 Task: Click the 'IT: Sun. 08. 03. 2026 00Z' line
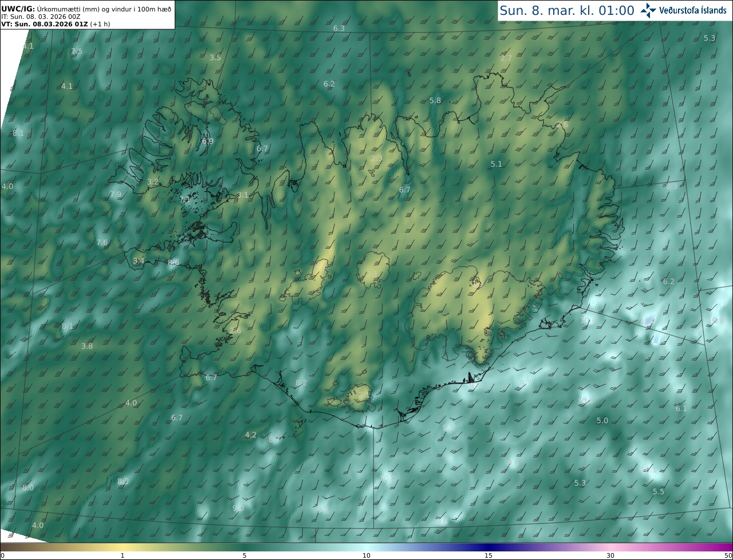pyautogui.click(x=41, y=17)
